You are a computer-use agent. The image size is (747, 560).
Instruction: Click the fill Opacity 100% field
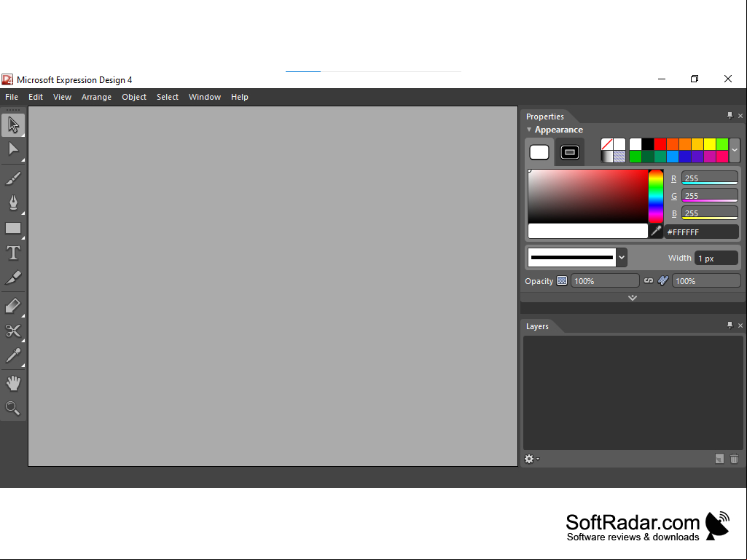[605, 281]
